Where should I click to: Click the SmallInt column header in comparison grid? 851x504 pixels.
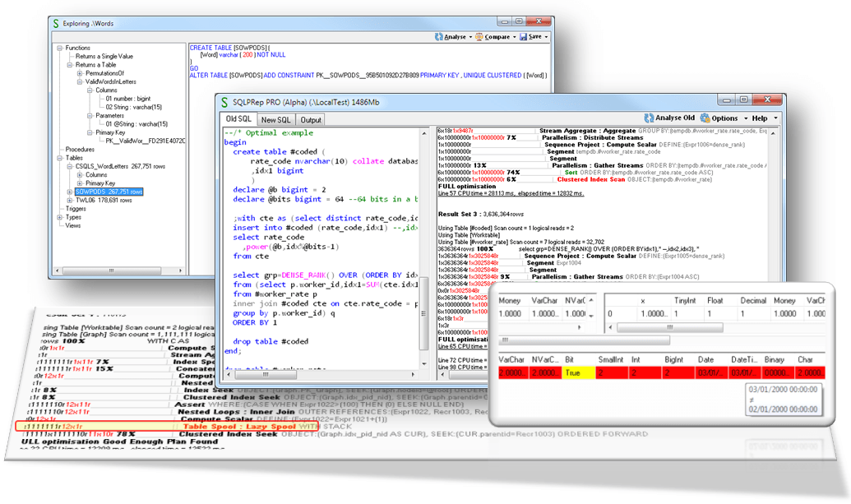pyautogui.click(x=611, y=359)
